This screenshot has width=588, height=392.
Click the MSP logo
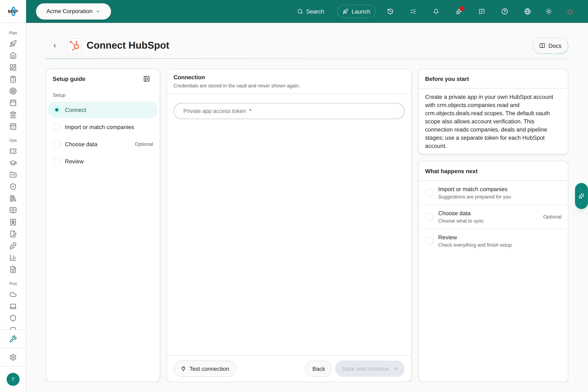(13, 11)
